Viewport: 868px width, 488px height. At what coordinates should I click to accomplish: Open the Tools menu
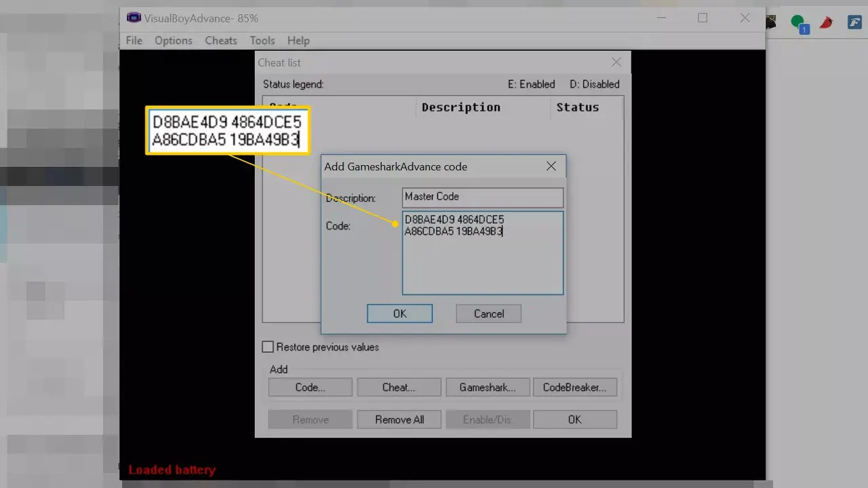pos(262,41)
